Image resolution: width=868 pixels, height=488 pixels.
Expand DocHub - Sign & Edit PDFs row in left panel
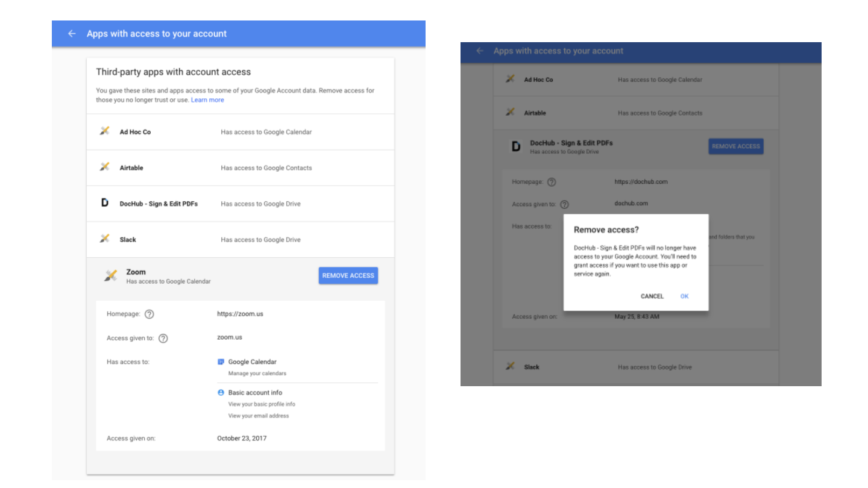coord(241,204)
